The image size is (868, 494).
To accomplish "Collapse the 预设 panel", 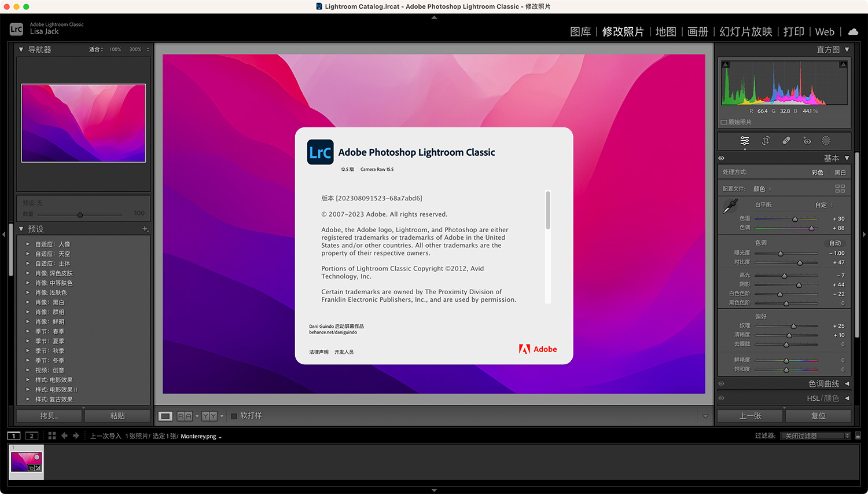I will point(21,229).
